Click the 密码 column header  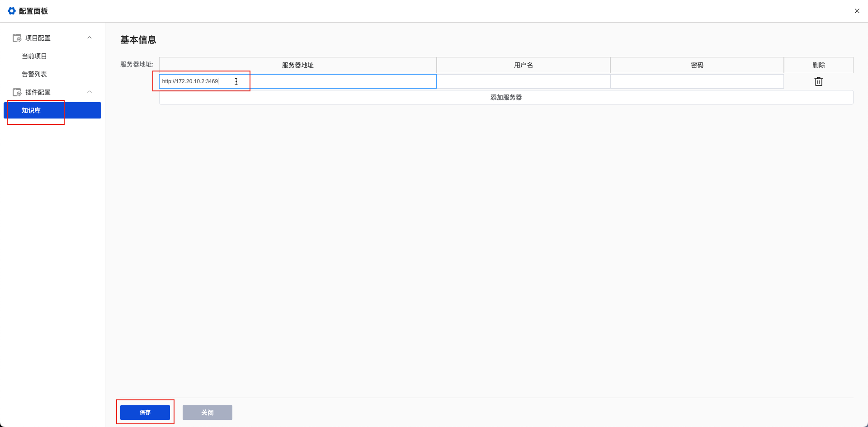697,65
